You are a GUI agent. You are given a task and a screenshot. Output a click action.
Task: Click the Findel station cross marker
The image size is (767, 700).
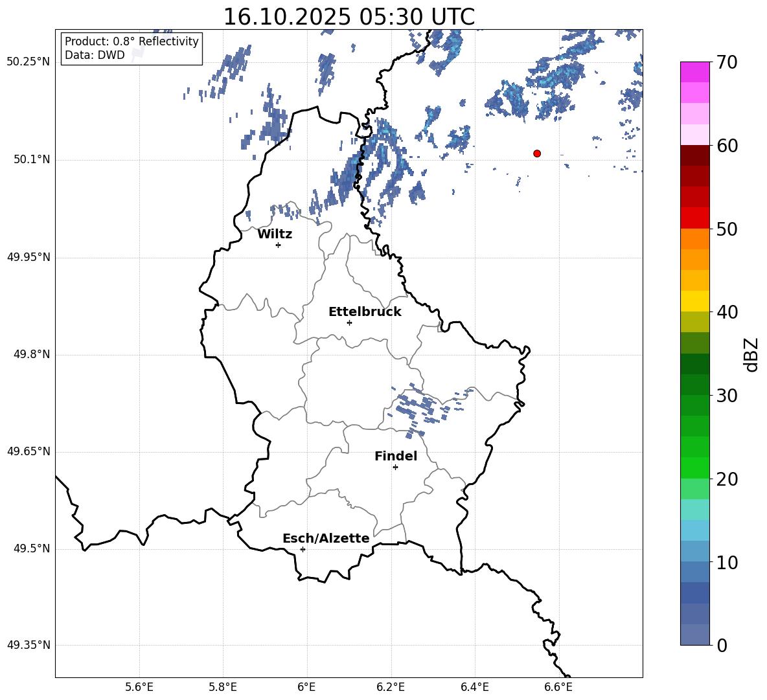click(x=395, y=468)
